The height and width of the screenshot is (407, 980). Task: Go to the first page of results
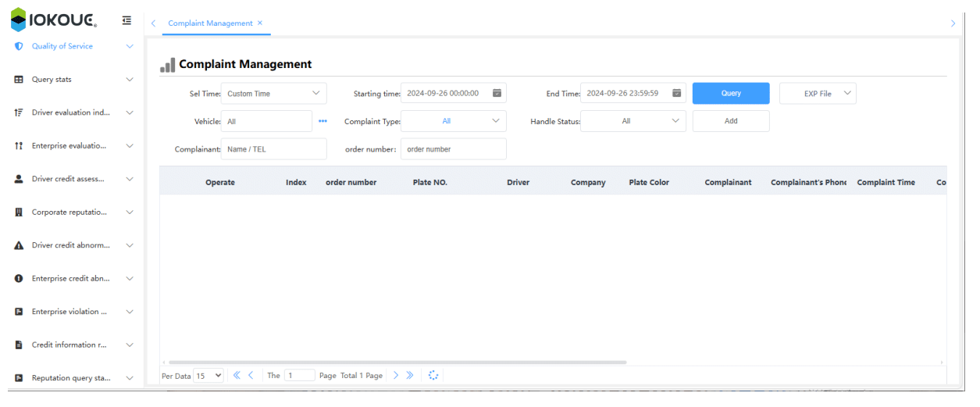(237, 376)
